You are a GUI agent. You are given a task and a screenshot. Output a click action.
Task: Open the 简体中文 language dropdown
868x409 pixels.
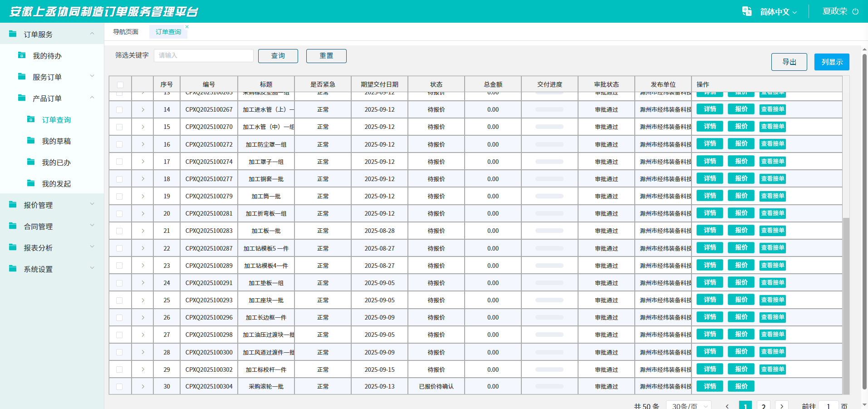coord(778,12)
